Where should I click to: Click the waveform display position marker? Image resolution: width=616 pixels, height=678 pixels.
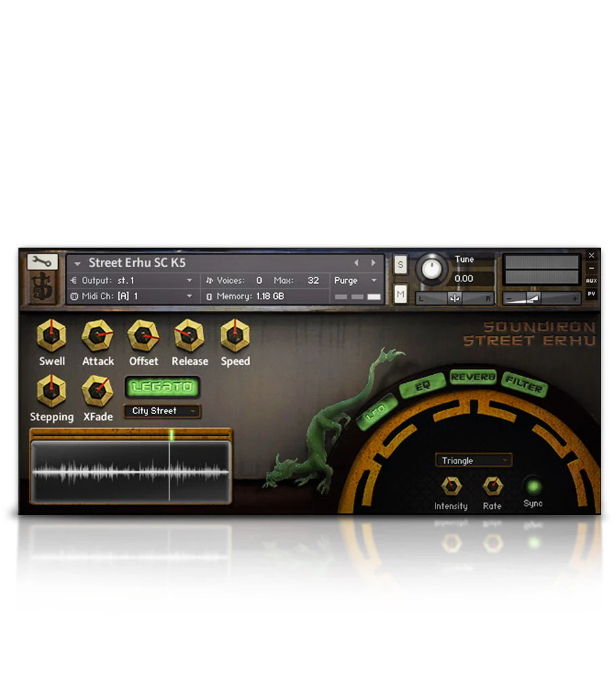pyautogui.click(x=171, y=435)
